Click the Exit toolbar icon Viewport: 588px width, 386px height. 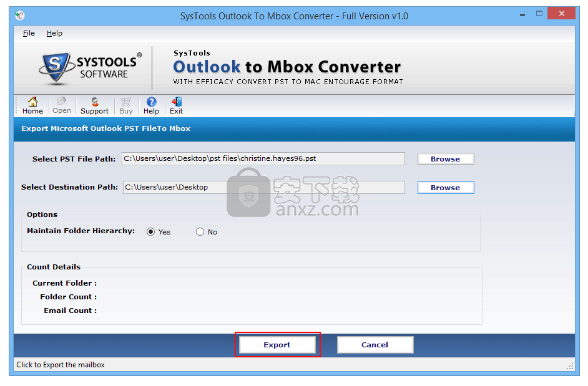coord(176,105)
